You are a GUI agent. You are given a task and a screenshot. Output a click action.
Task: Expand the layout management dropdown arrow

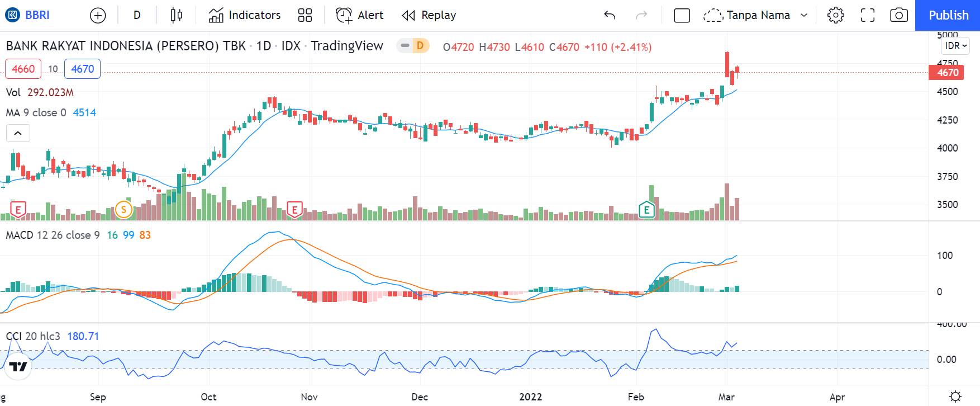[804, 15]
